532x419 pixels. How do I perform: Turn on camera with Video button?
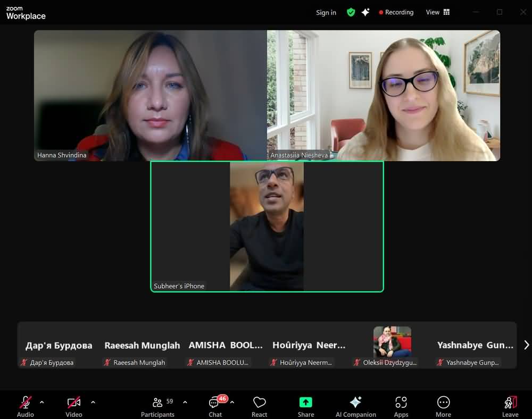point(74,407)
